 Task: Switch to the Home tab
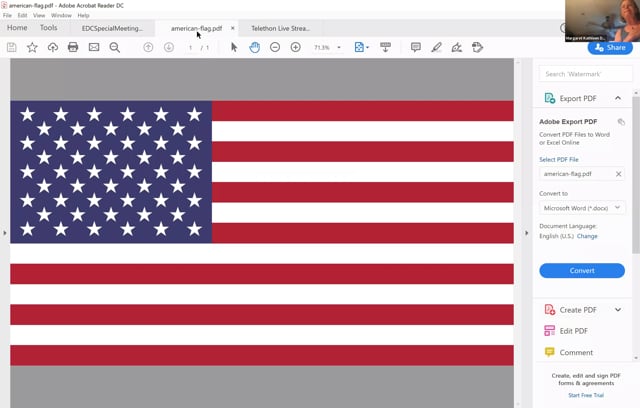[x=17, y=28]
